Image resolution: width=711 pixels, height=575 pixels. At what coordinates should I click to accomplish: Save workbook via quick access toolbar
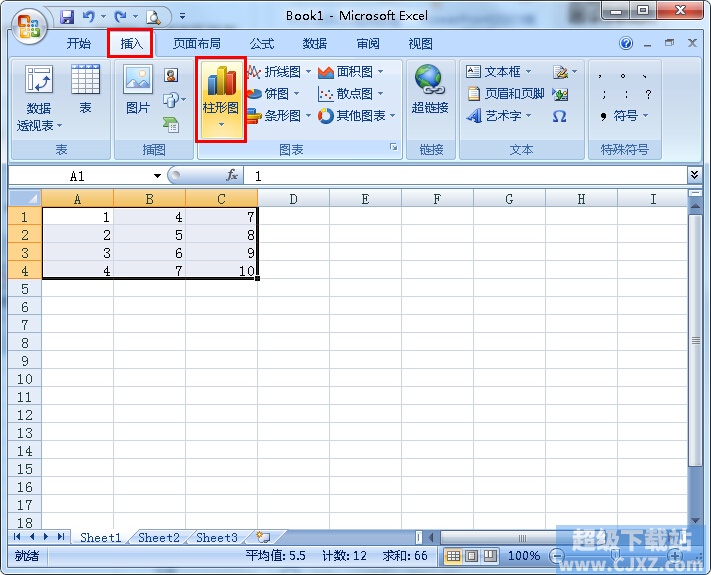[x=67, y=17]
